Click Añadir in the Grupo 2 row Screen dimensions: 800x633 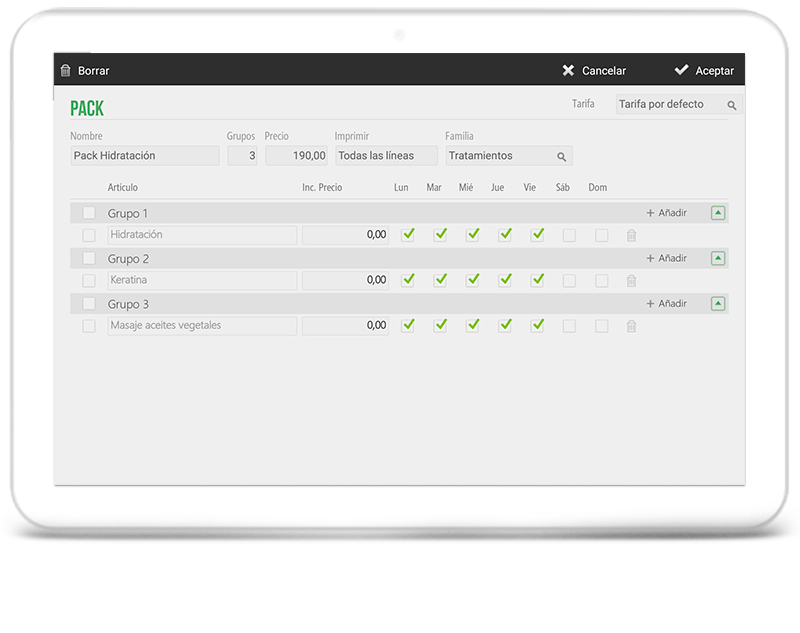coord(666,258)
